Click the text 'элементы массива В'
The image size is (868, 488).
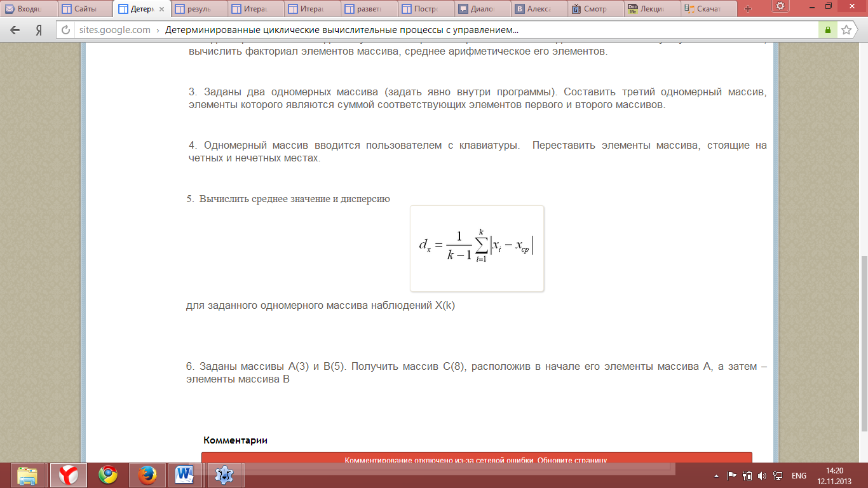[x=238, y=379]
